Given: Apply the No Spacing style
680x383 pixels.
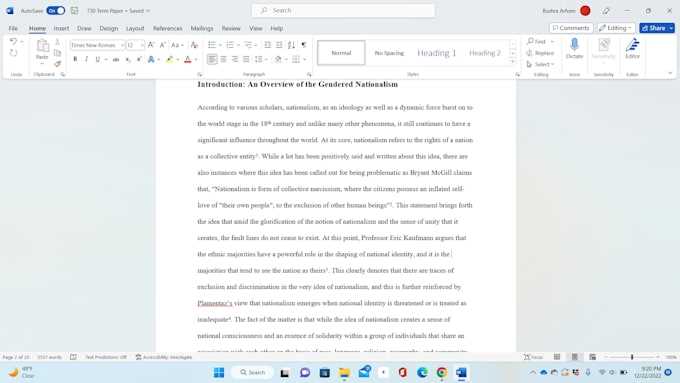Looking at the screenshot, I should tap(389, 53).
